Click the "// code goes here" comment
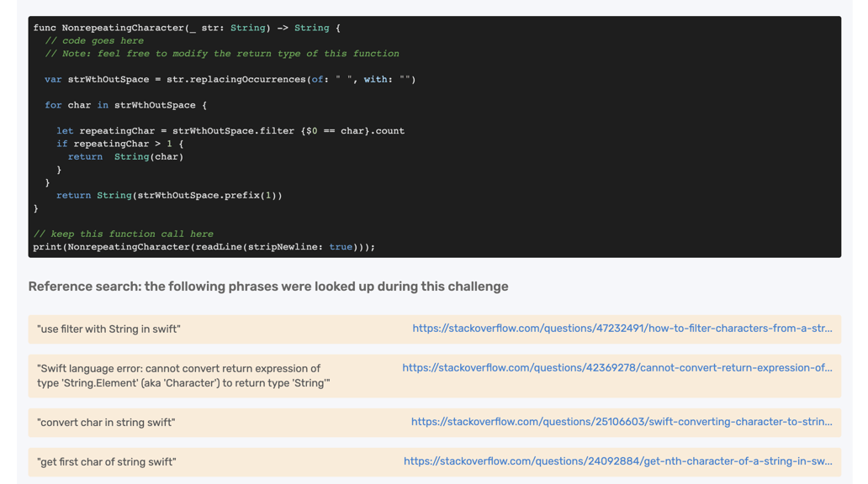 [94, 40]
